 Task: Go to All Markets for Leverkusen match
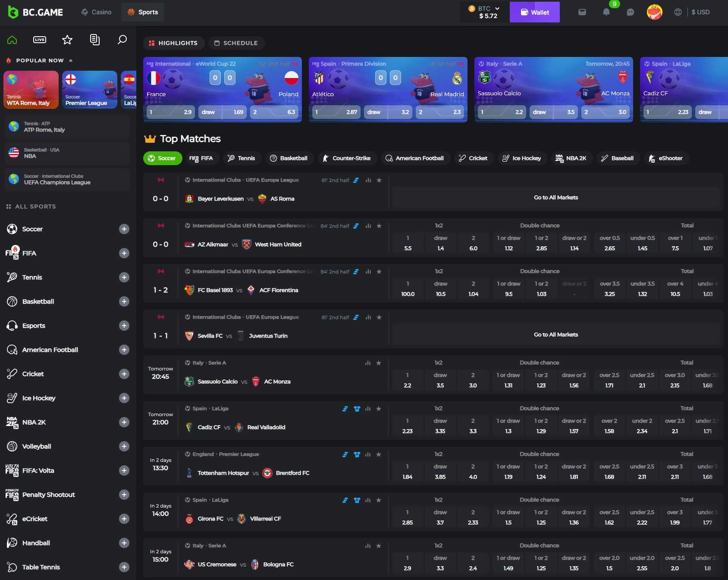point(556,198)
